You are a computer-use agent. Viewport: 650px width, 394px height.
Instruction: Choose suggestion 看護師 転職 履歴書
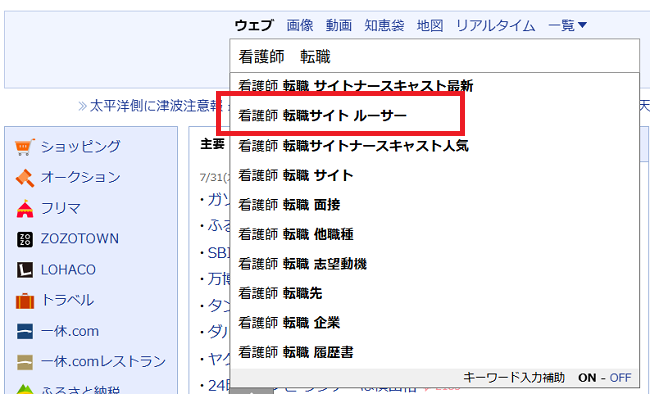[x=434, y=352]
